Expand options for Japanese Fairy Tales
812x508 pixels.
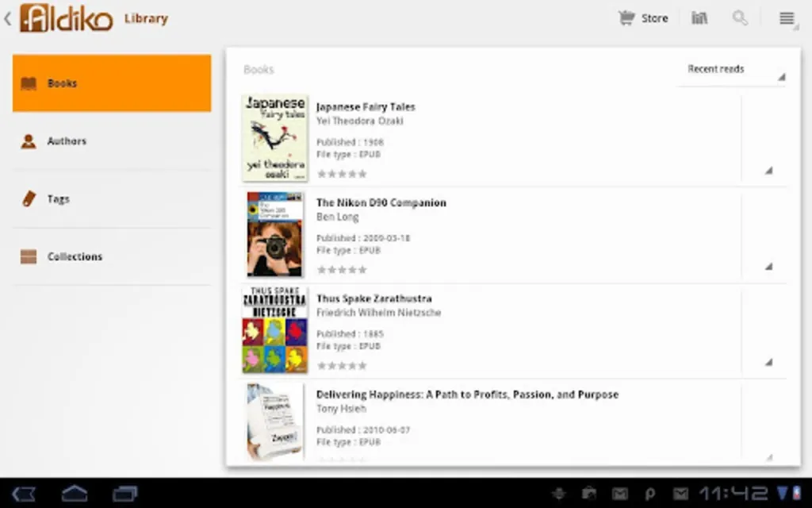pos(768,171)
